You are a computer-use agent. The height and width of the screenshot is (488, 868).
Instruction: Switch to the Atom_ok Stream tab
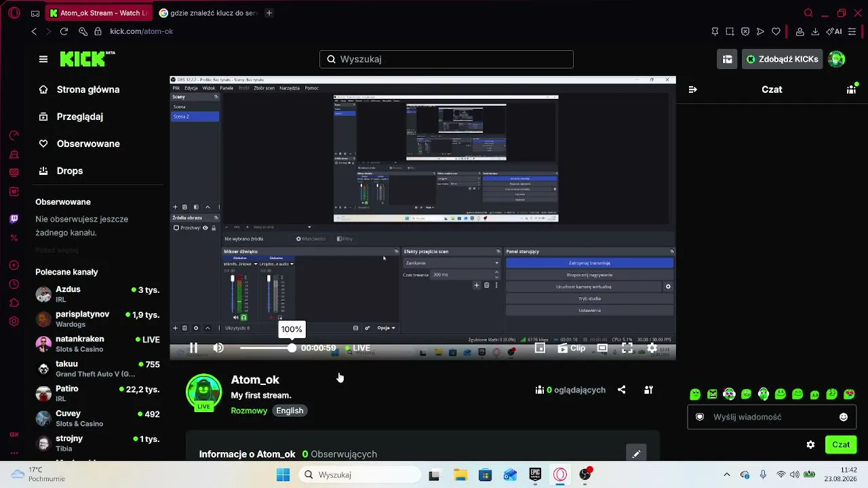coord(99,13)
